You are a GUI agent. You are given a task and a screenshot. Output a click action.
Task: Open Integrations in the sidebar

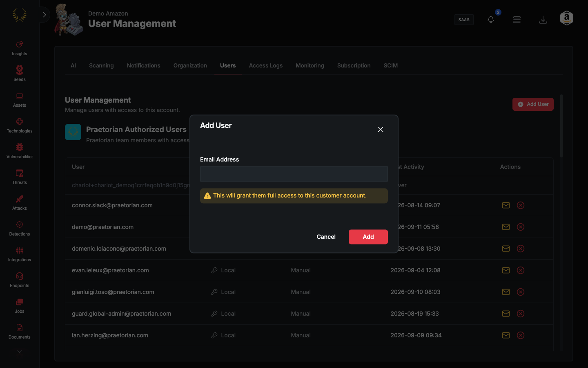19,254
